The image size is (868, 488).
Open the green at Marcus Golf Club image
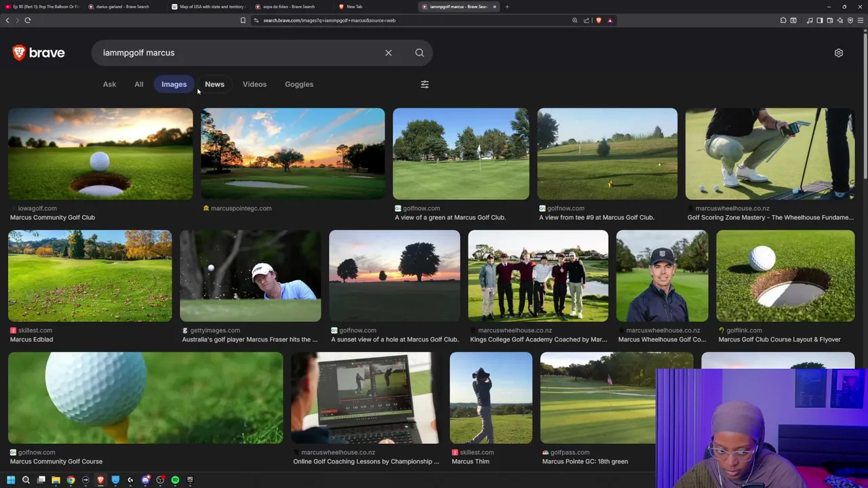point(461,154)
